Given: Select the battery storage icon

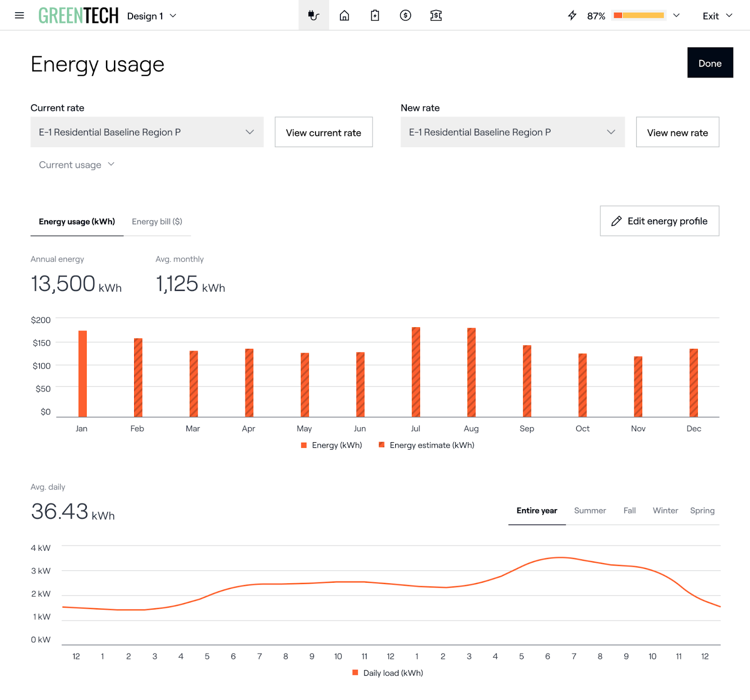Looking at the screenshot, I should pyautogui.click(x=375, y=15).
